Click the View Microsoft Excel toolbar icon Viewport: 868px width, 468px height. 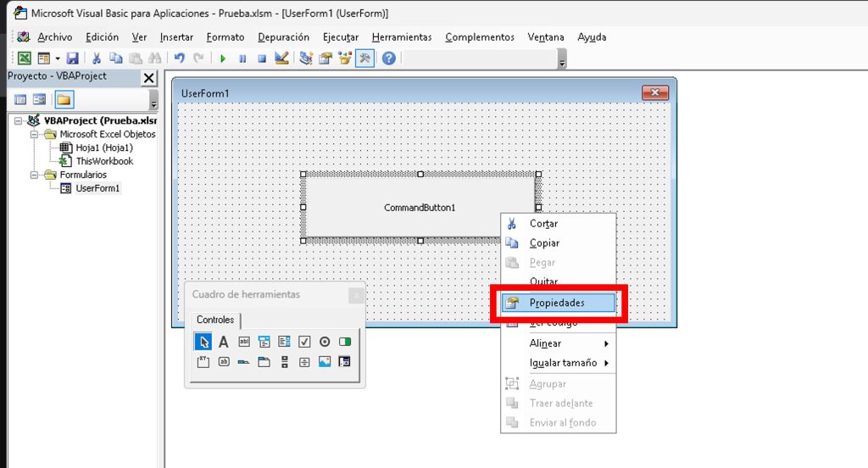pos(25,58)
